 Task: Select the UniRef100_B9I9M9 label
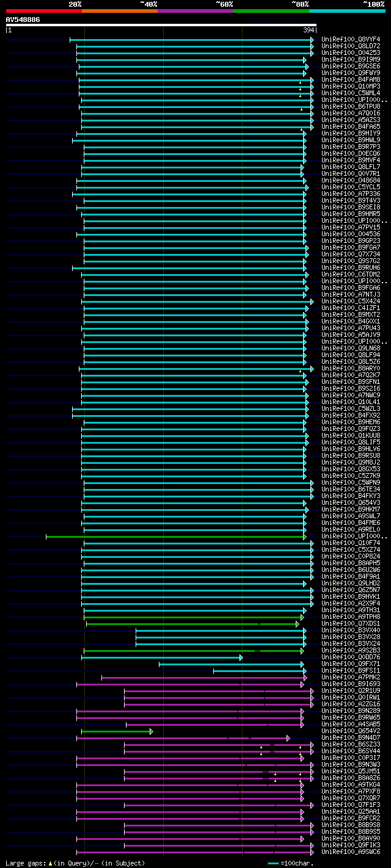pos(351,59)
